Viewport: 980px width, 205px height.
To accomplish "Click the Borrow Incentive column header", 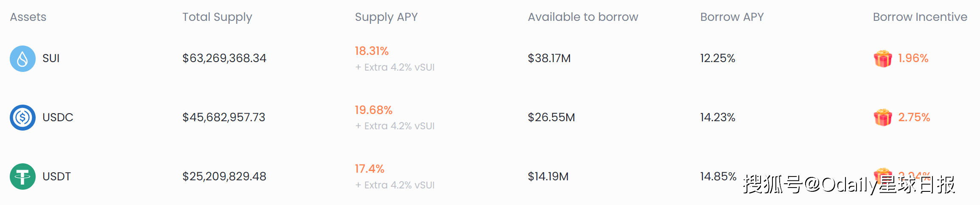I will [920, 17].
